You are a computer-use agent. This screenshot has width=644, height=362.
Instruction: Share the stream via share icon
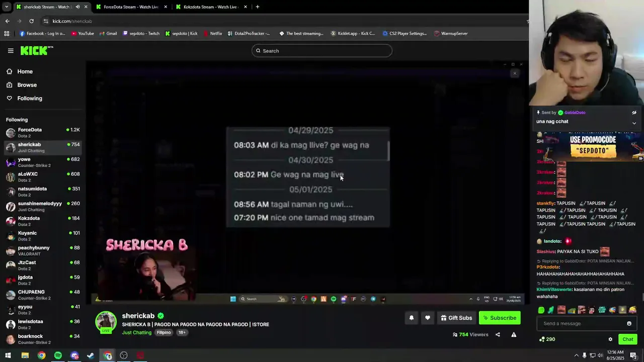pos(498,334)
